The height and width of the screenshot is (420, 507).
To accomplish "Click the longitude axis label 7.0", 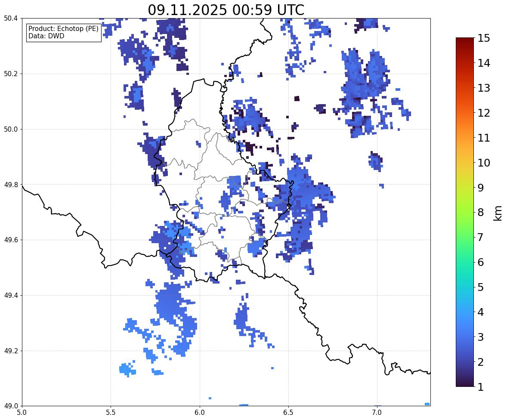I will 377,413.
